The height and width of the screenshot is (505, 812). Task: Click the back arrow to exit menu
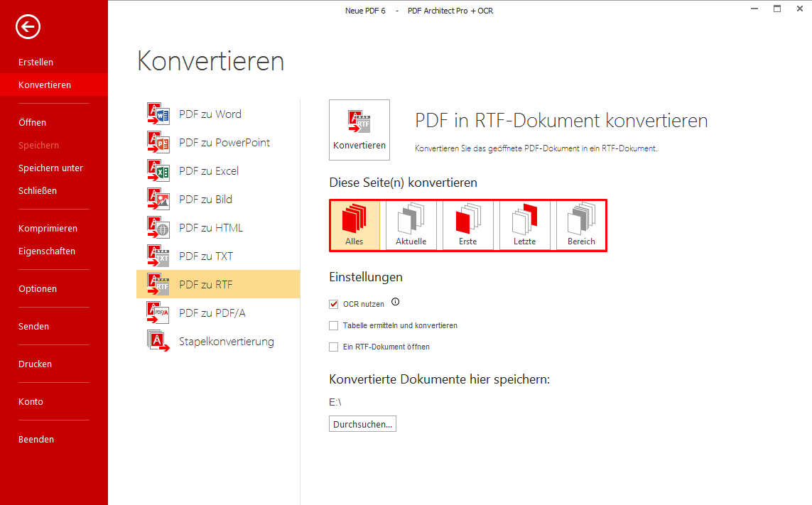(x=28, y=26)
